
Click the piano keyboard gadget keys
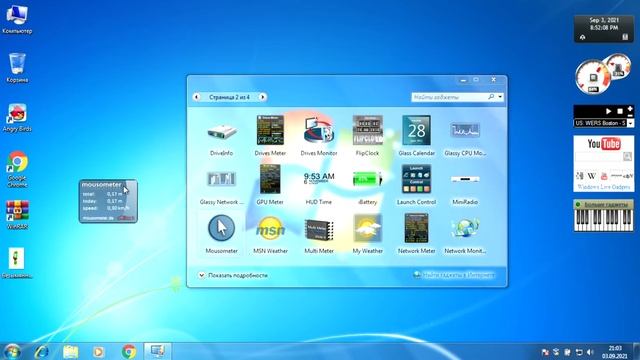tap(604, 220)
